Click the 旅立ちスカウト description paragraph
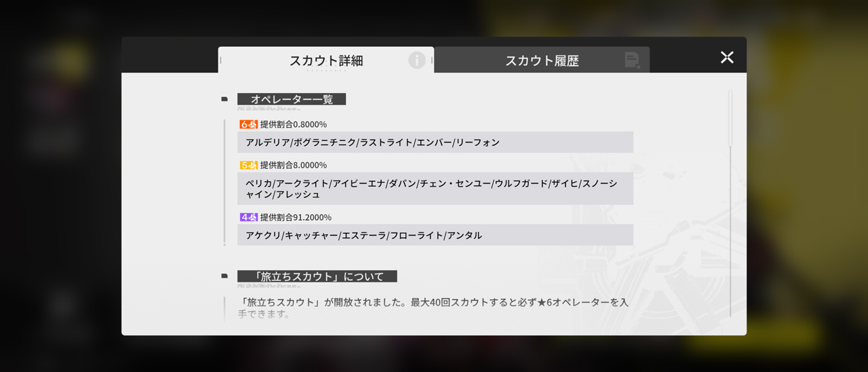The height and width of the screenshot is (372, 868). (434, 308)
